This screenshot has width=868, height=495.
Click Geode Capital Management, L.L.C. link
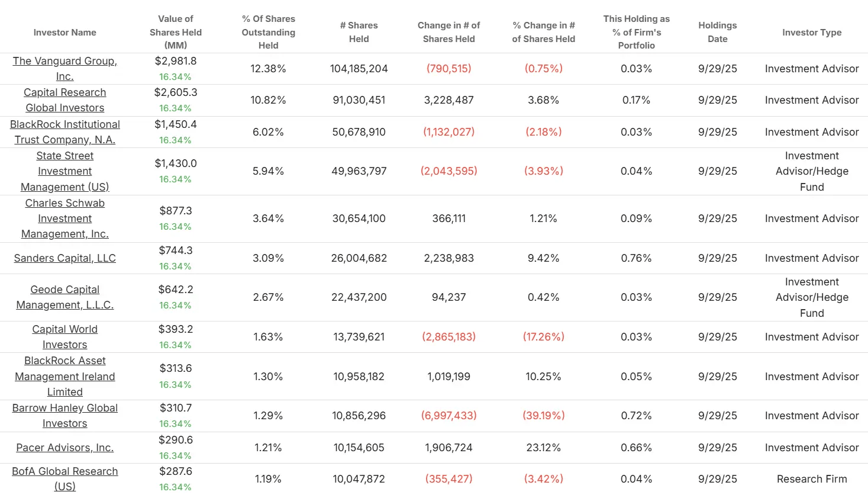click(65, 297)
